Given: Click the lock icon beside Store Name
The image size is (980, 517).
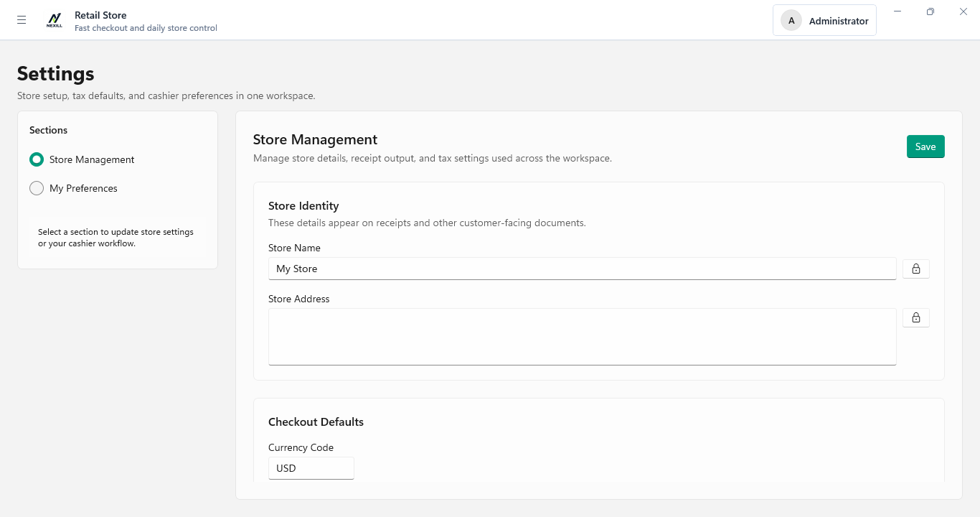Looking at the screenshot, I should click(x=916, y=269).
